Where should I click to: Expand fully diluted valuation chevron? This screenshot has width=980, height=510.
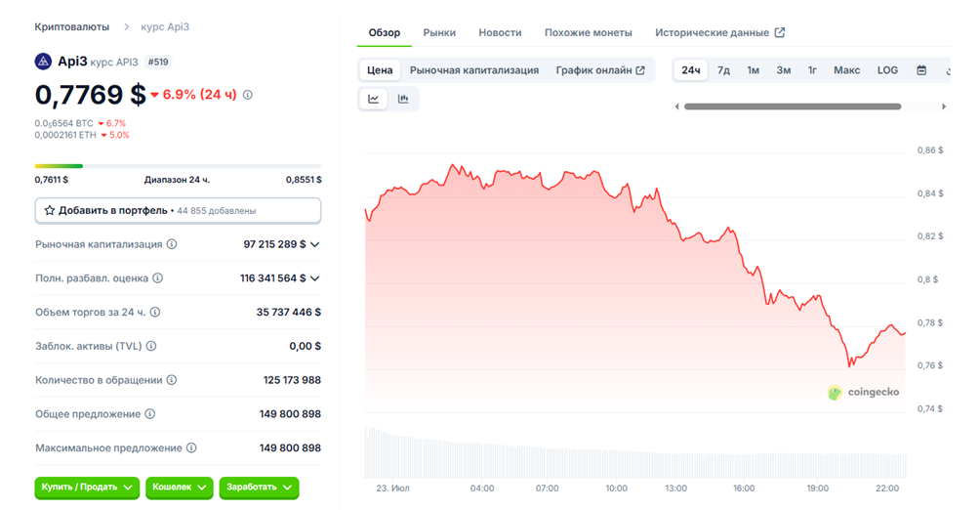pyautogui.click(x=315, y=278)
